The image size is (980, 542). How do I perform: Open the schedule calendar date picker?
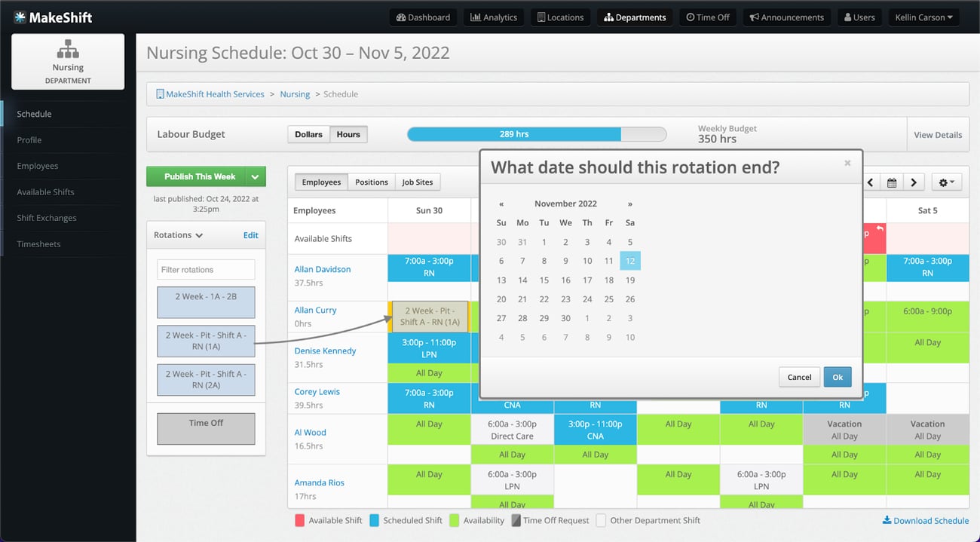pyautogui.click(x=892, y=182)
